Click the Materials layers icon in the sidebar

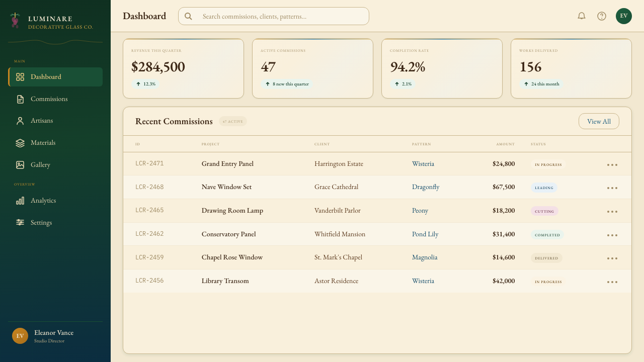click(x=20, y=143)
